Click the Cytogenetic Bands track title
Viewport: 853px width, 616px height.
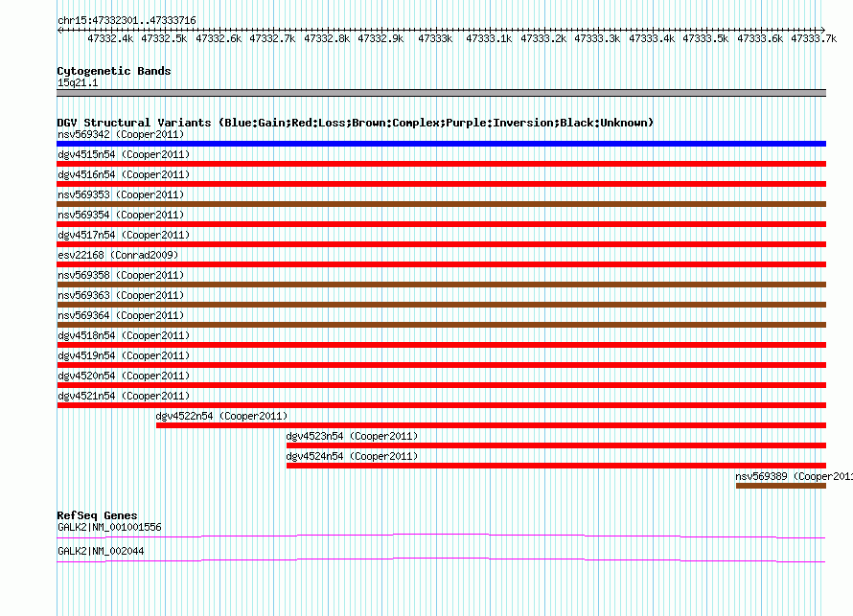coord(114,71)
